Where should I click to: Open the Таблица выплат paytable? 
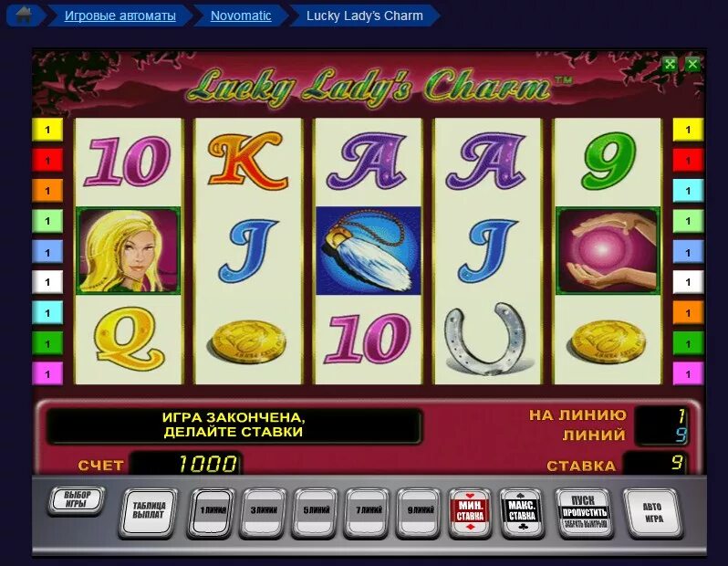point(148,512)
